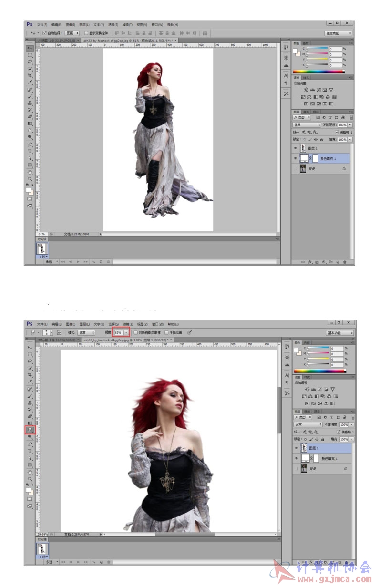Screen dimensions: 379x588
Task: In the 61% zoom window, choose the Brush tool
Action: [x=30, y=96]
